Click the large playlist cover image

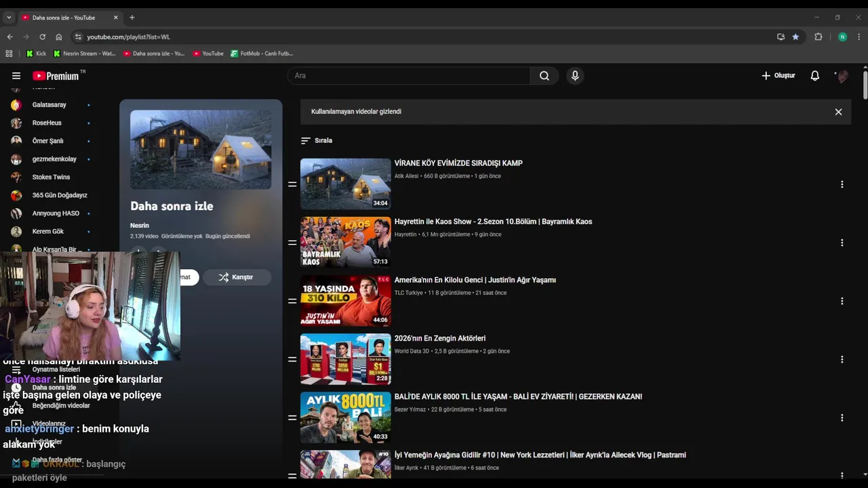pos(201,150)
